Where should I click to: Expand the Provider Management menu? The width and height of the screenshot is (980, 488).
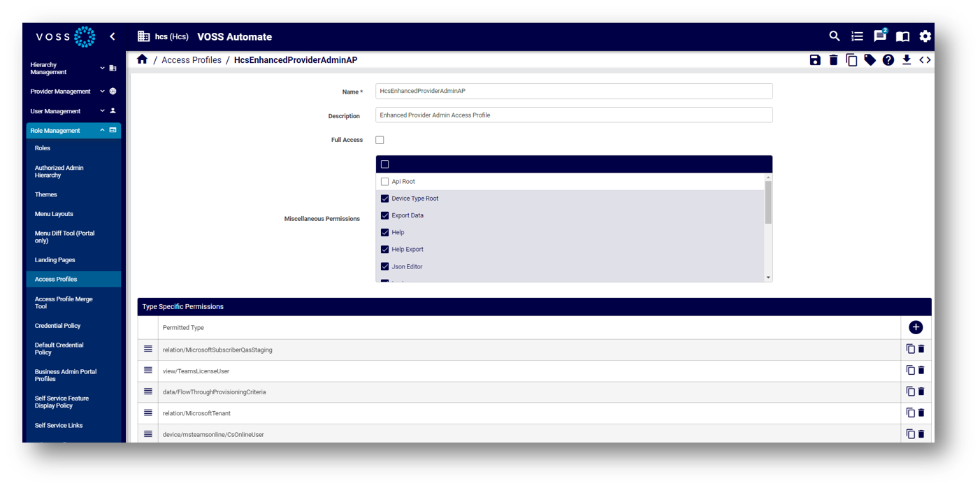[x=73, y=91]
